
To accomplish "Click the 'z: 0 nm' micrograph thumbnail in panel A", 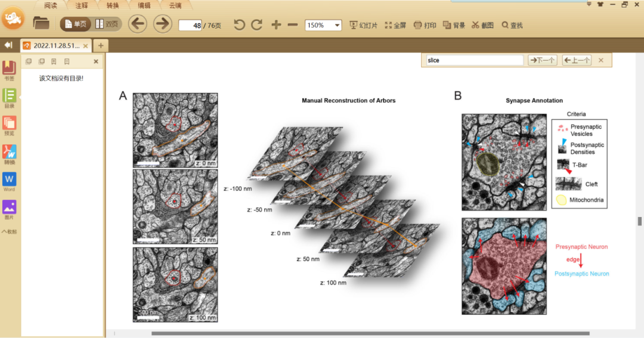I will pos(175,130).
